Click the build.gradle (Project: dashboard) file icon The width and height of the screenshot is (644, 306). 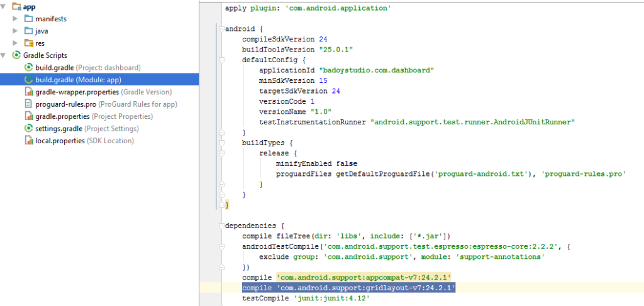pyautogui.click(x=28, y=67)
